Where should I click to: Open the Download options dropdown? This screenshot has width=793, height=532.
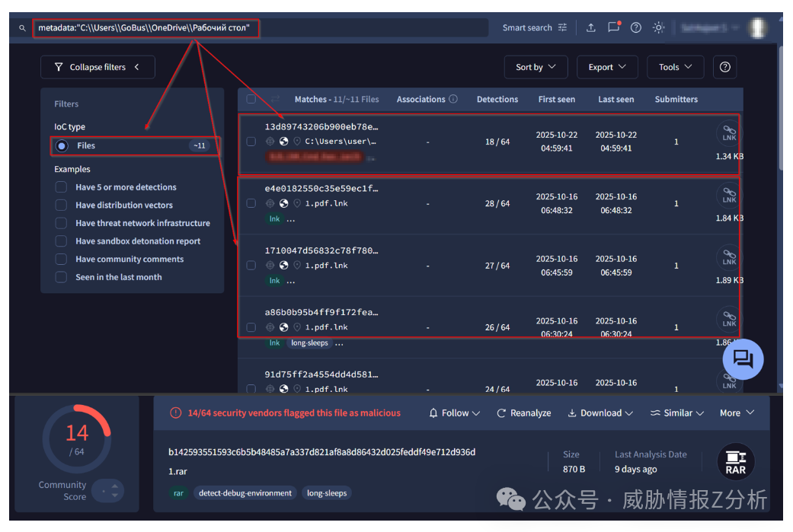600,413
